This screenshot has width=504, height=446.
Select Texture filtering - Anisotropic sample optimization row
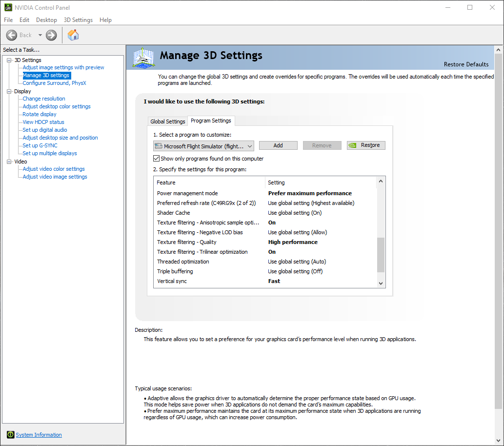pyautogui.click(x=265, y=223)
